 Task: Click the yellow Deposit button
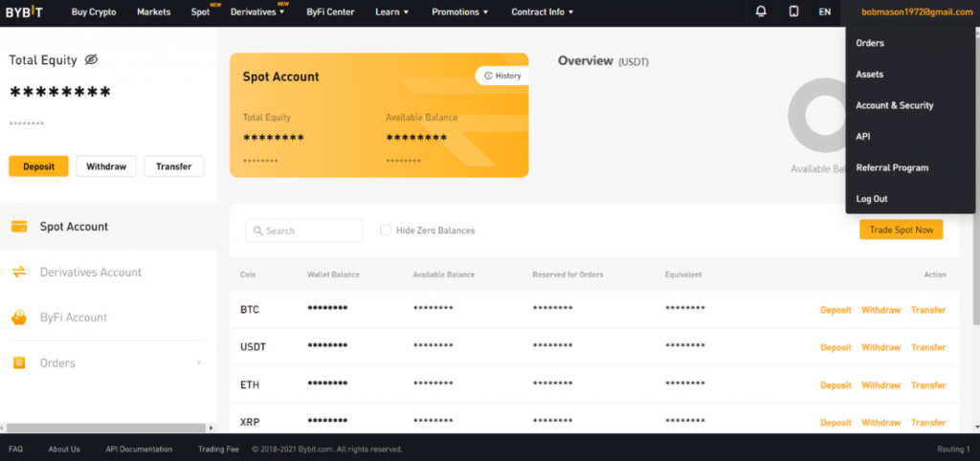(x=38, y=166)
